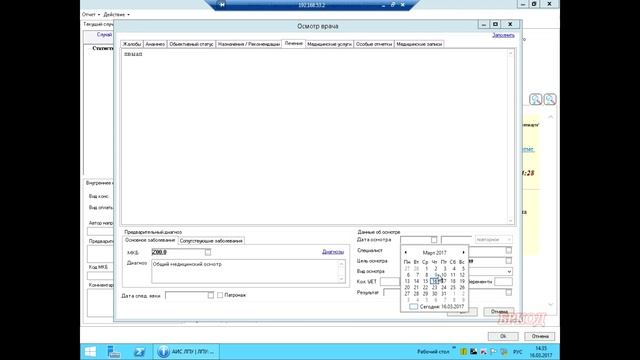This screenshot has height=360, width=640.
Task: Click in the Лечение large text area
Action: pyautogui.click(x=314, y=137)
